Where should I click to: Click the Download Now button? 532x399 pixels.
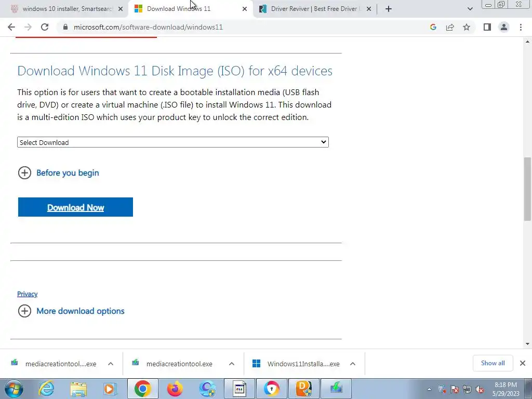75,207
